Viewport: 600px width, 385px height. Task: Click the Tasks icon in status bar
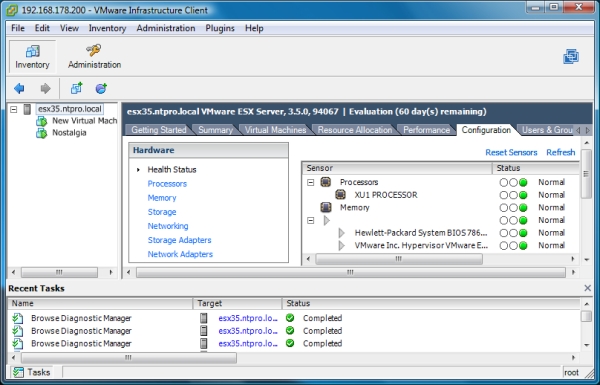[18, 372]
